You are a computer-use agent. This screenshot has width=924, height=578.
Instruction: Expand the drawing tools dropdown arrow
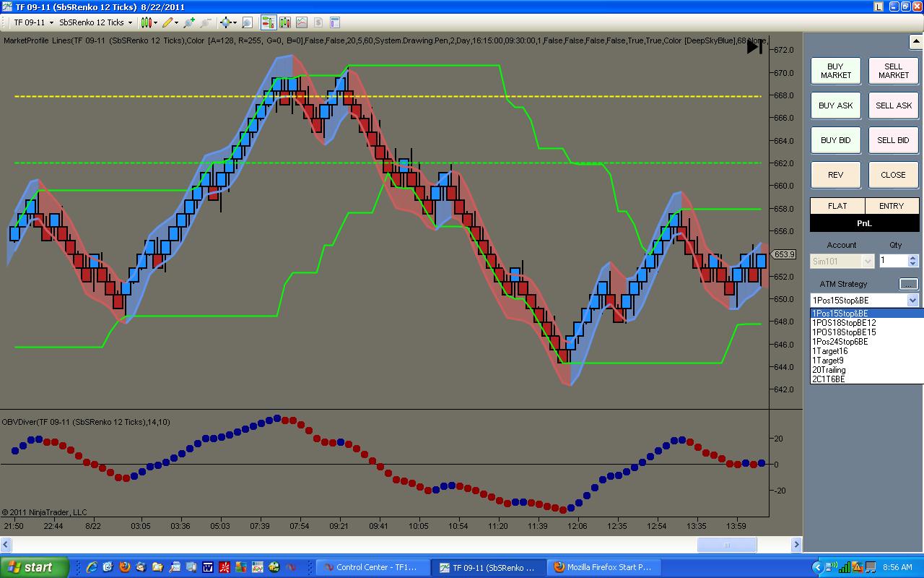coord(177,22)
